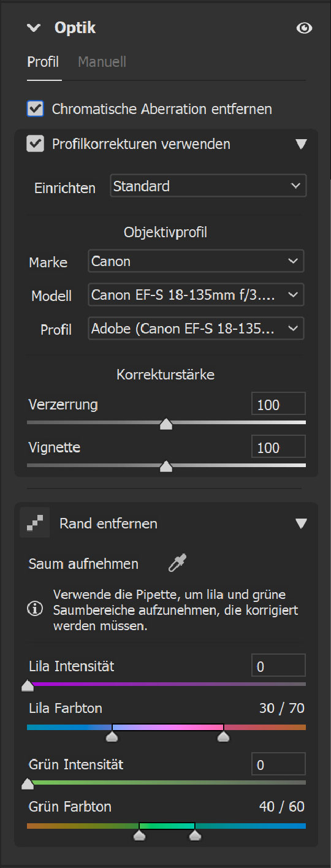Click the Rand entfernen checkered icon
This screenshot has width=331, height=868.
click(35, 523)
